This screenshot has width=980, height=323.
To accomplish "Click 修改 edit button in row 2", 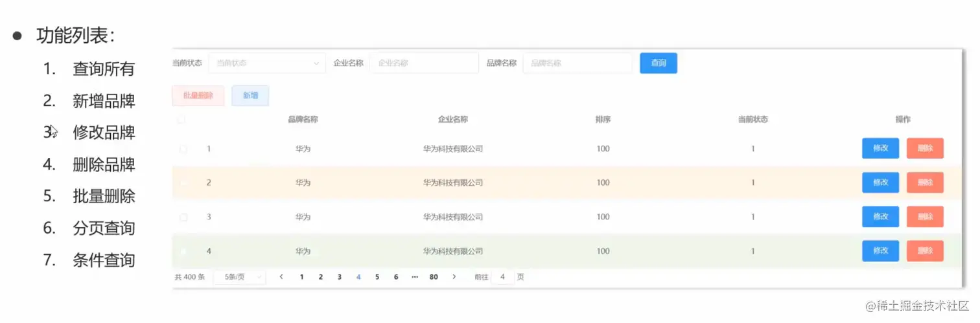I will pos(880,183).
